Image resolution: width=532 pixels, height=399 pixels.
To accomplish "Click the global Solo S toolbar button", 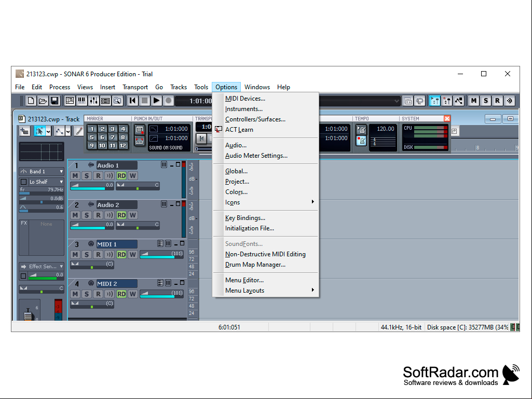I will click(486, 101).
